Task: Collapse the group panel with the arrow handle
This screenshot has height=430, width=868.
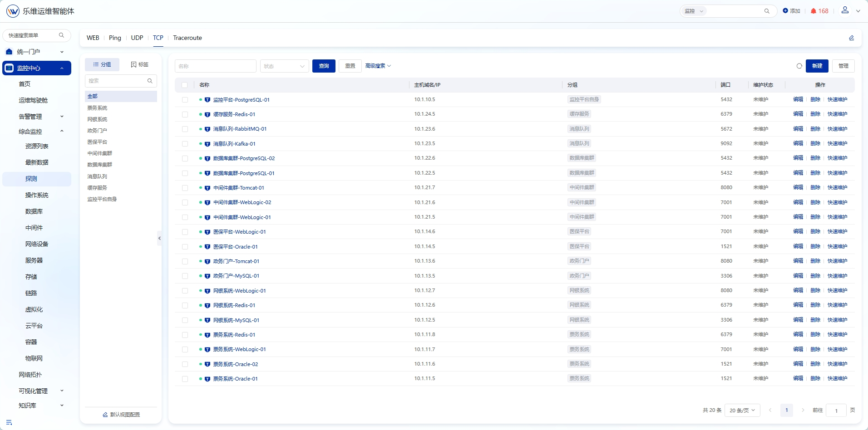Action: (159, 238)
